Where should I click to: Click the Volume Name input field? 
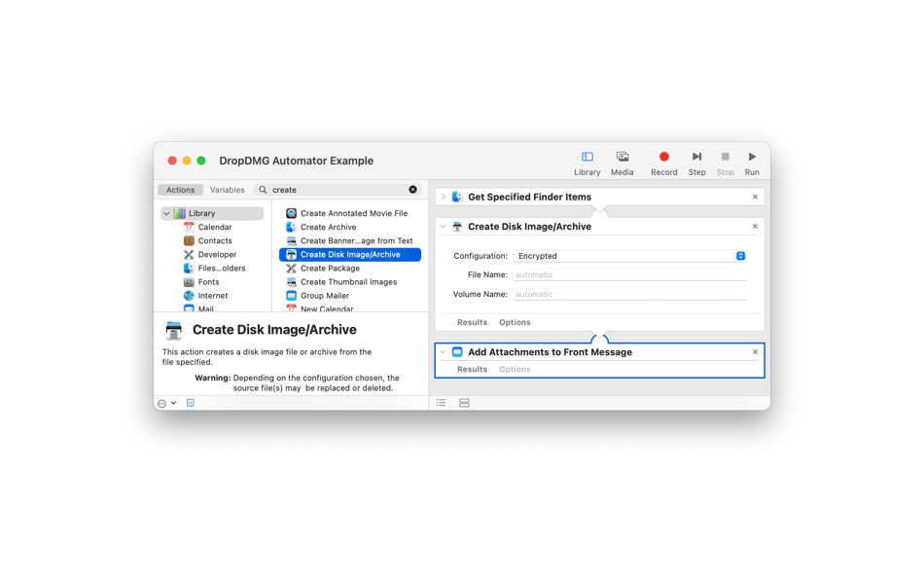pyautogui.click(x=630, y=294)
